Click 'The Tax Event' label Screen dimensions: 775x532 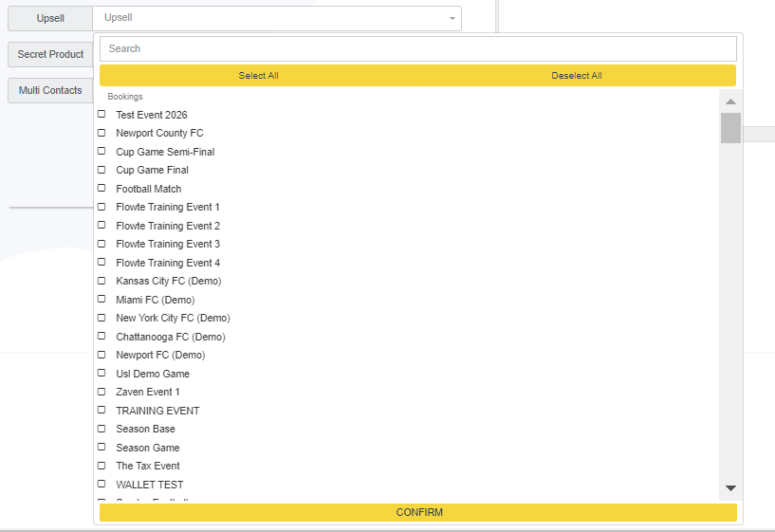(x=148, y=467)
